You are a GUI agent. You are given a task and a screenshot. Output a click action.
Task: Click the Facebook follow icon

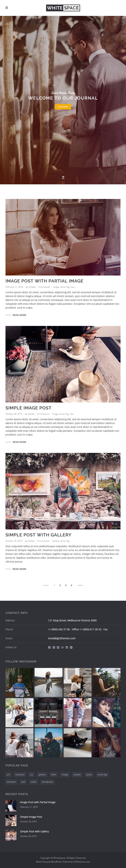click(x=49, y=647)
